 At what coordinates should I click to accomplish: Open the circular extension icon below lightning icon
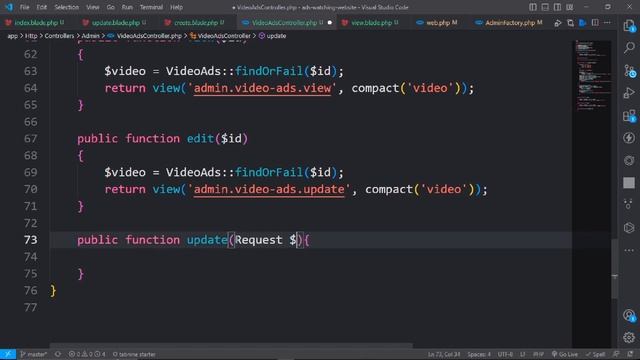click(x=629, y=160)
